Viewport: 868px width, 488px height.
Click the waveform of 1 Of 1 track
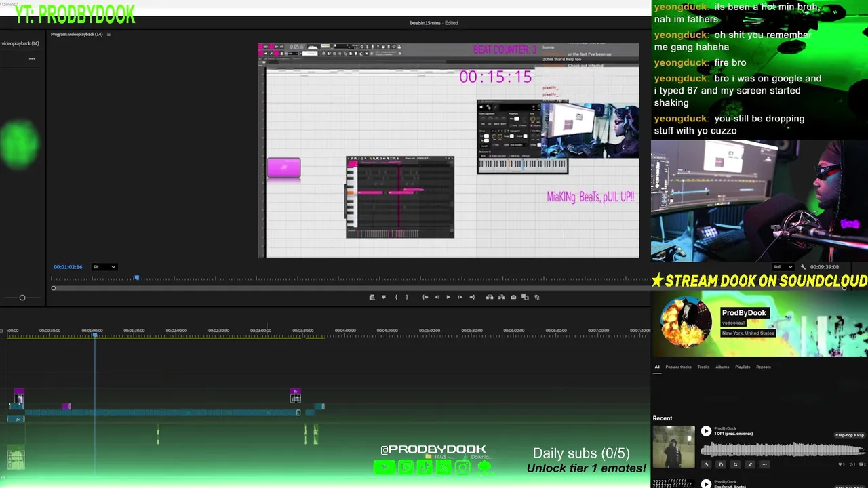point(783,449)
